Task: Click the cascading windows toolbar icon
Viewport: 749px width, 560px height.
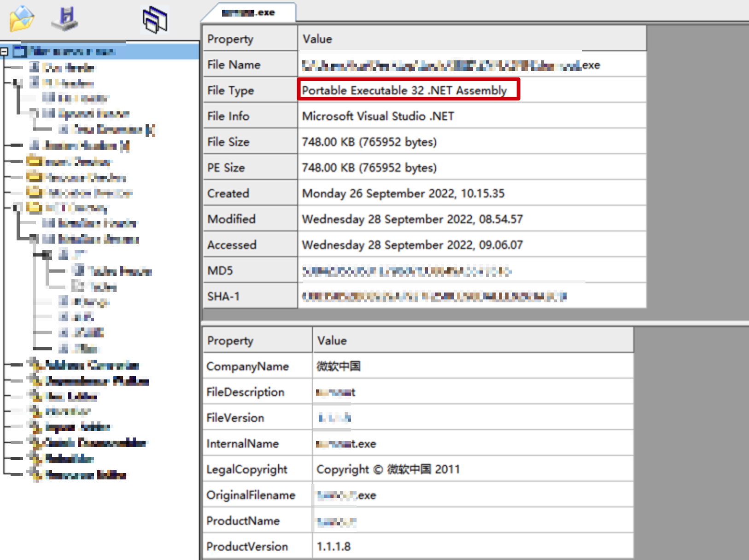Action: coord(155,20)
